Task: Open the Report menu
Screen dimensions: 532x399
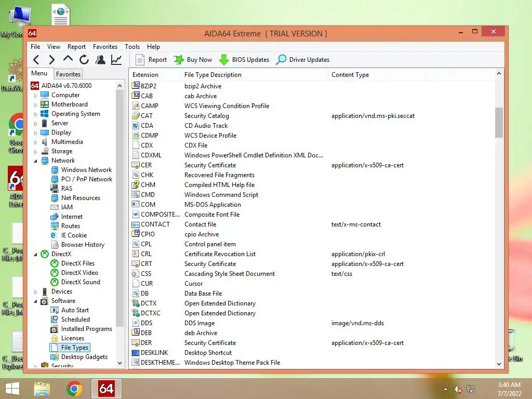Action: [76, 47]
